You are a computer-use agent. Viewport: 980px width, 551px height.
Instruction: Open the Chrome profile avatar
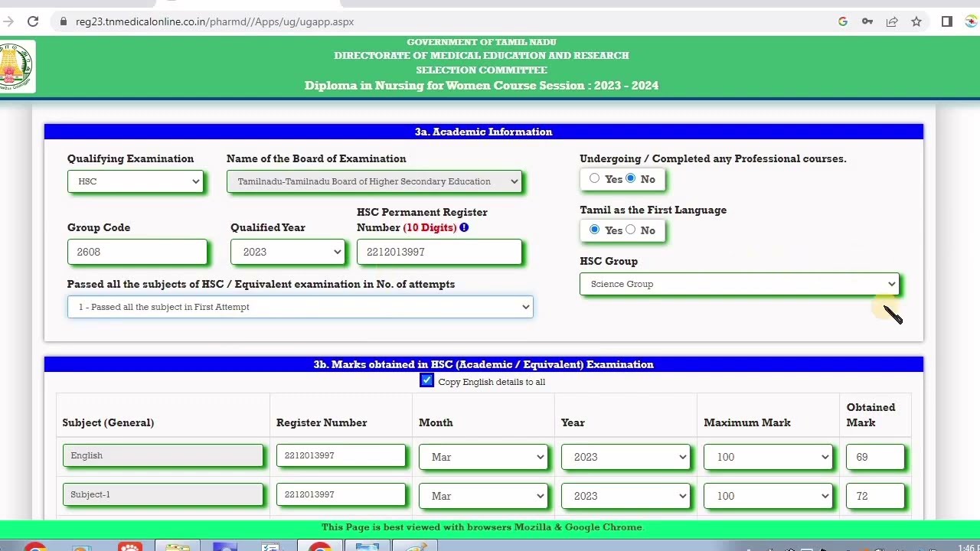tap(973, 21)
